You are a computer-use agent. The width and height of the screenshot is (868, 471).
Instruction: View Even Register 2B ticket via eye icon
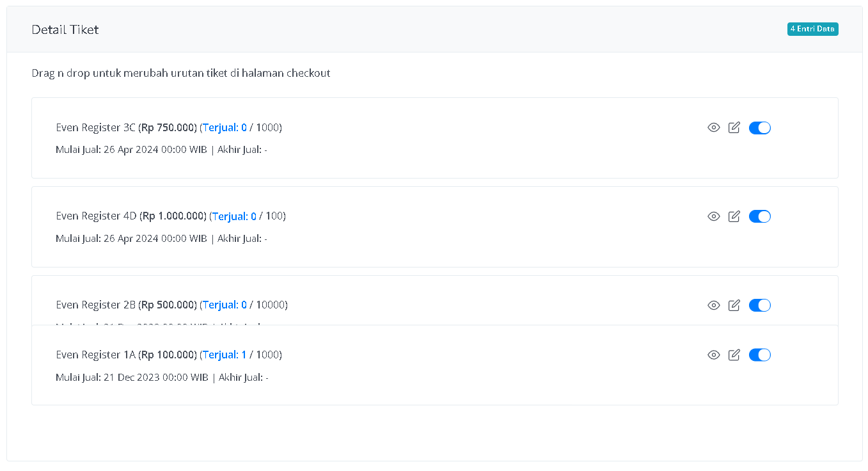[714, 306]
